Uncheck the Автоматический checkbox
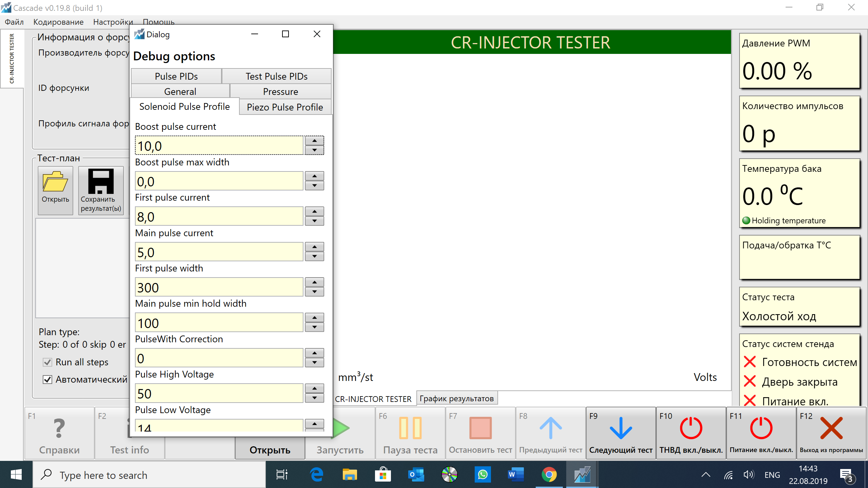Image resolution: width=868 pixels, height=488 pixels. (x=47, y=380)
